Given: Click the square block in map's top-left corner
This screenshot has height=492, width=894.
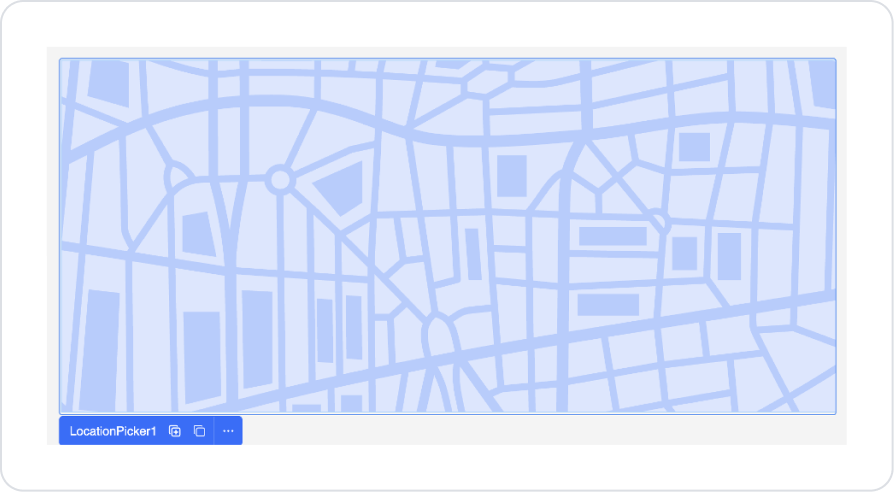Looking at the screenshot, I should (x=108, y=84).
